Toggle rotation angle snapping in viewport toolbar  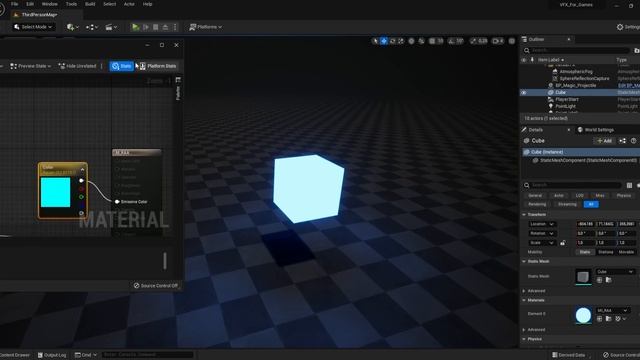[451, 41]
